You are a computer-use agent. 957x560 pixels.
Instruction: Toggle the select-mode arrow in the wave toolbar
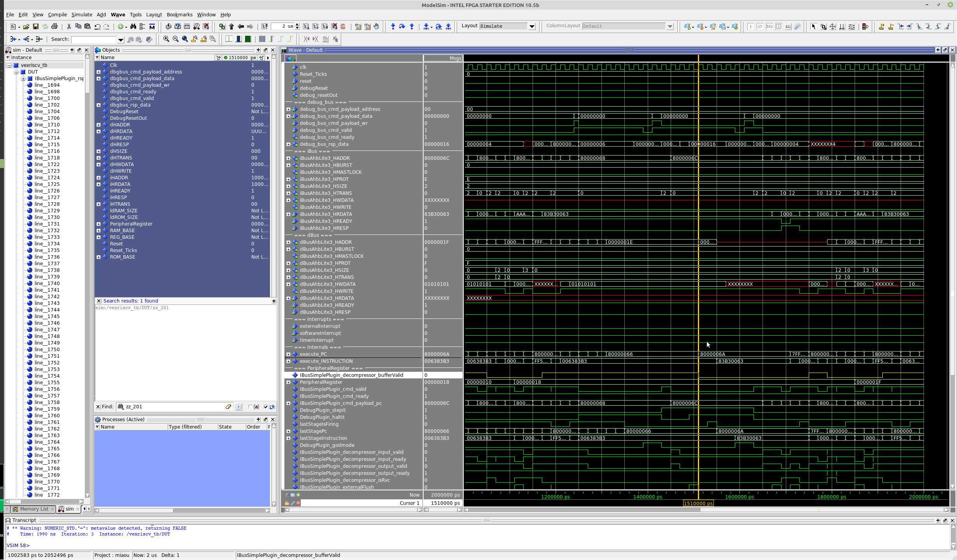coord(814,26)
